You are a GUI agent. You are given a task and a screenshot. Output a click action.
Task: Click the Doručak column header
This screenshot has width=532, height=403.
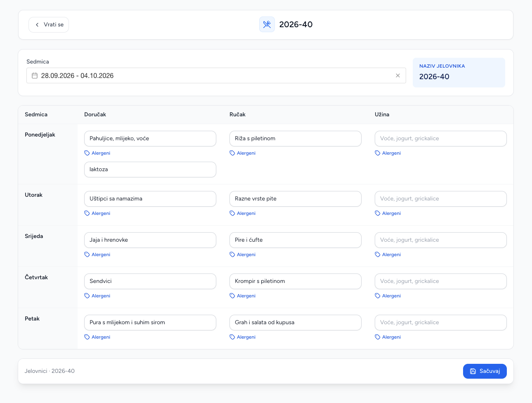click(95, 115)
